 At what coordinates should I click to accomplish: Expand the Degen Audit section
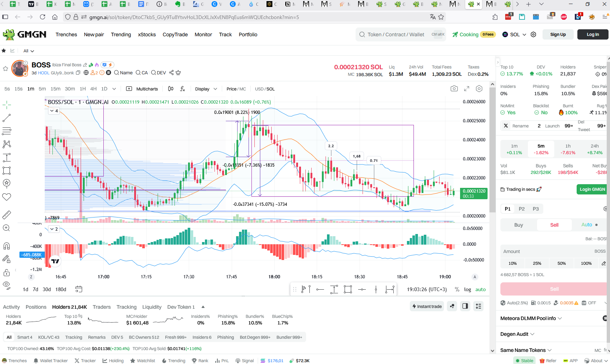point(517,334)
